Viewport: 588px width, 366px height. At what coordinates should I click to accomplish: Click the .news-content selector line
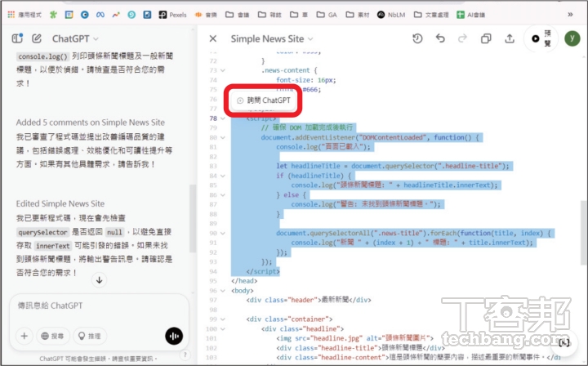pyautogui.click(x=289, y=70)
